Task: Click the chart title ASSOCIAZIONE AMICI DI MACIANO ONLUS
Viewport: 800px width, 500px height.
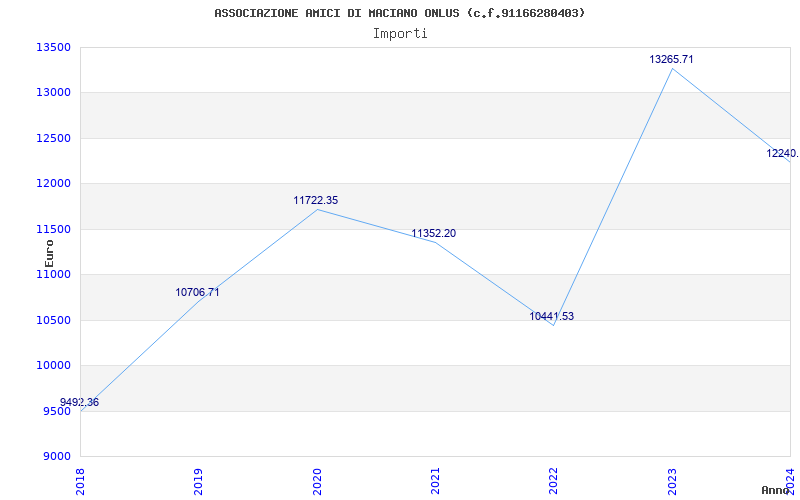Action: [399, 13]
